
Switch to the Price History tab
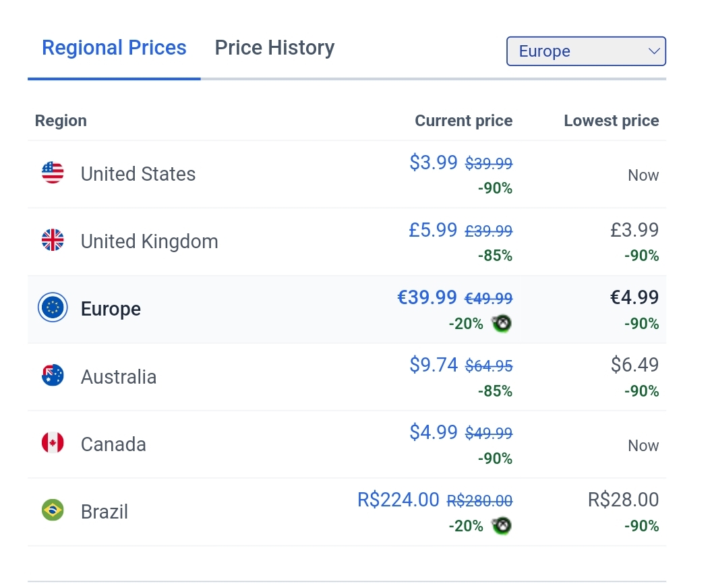pyautogui.click(x=274, y=48)
